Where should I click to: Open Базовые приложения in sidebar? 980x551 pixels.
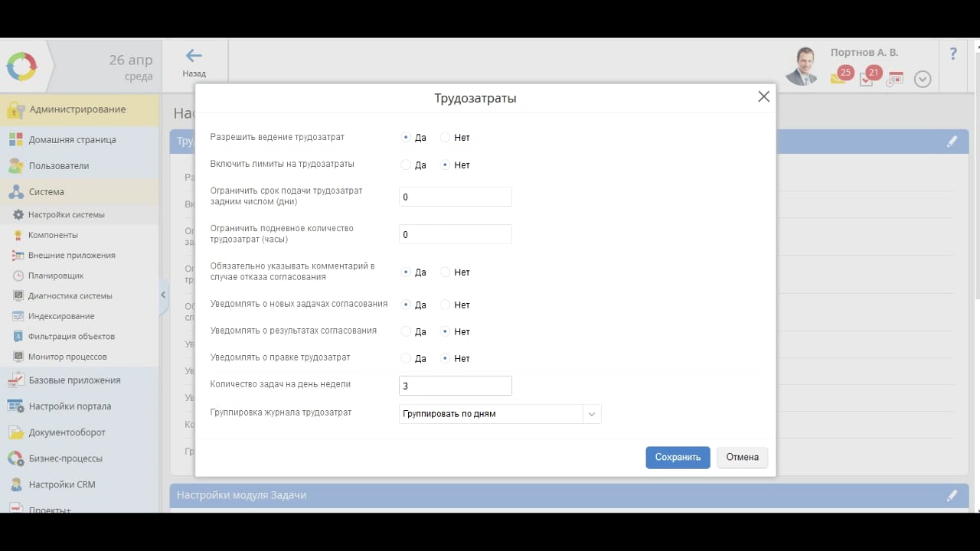coord(79,380)
